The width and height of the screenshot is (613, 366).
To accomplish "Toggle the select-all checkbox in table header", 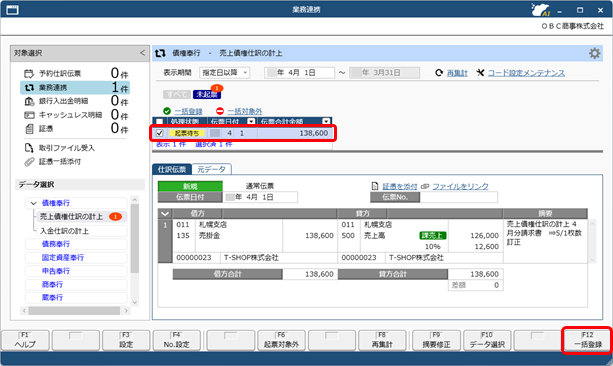I will click(160, 122).
